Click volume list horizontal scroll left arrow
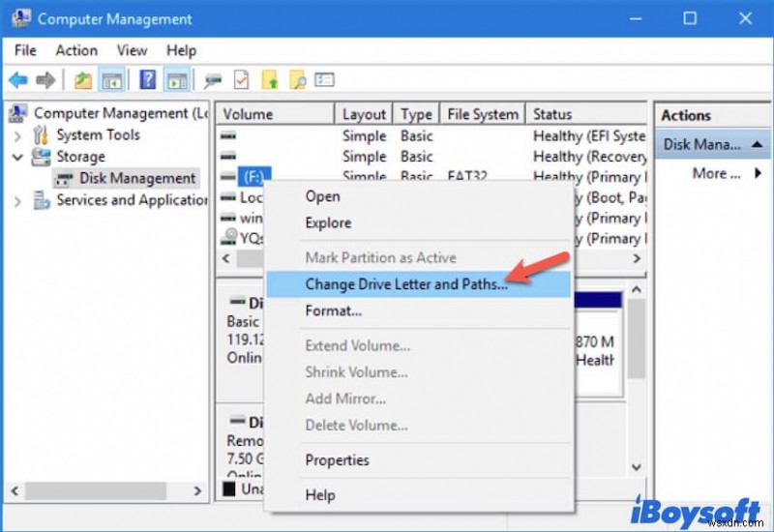This screenshot has height=532, width=774. [x=226, y=258]
